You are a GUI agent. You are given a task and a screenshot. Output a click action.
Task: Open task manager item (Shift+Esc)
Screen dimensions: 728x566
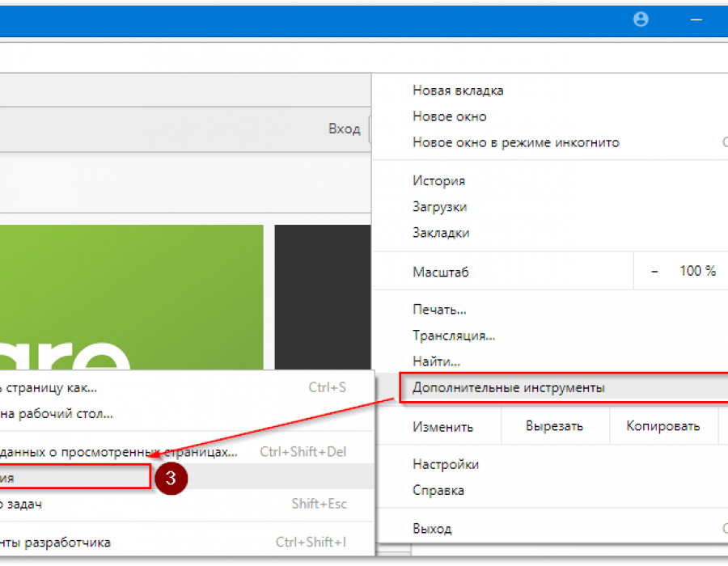click(187, 504)
